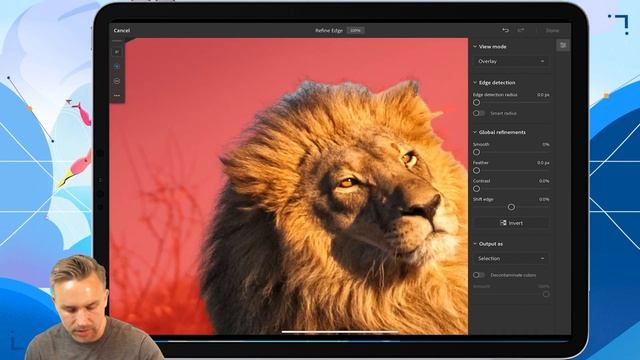This screenshot has height=360, width=640.
Task: Enable the Decontaminate colors toggle
Action: click(479, 275)
